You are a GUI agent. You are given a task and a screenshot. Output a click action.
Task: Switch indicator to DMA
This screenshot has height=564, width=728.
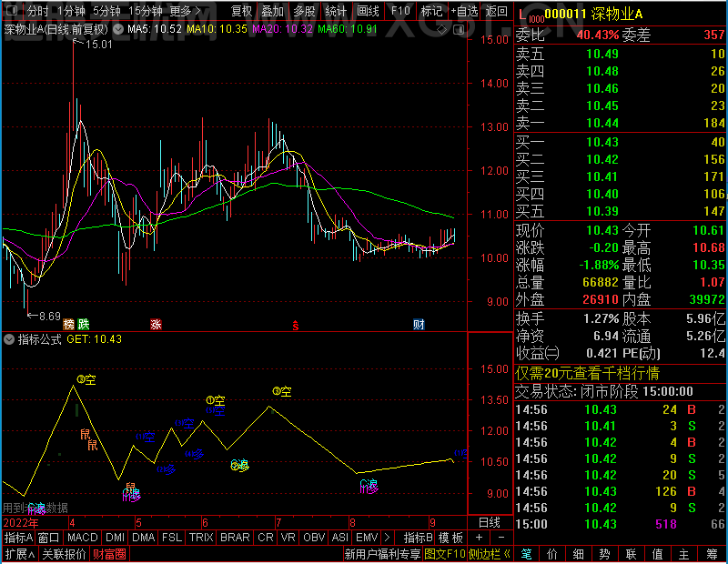click(x=144, y=538)
